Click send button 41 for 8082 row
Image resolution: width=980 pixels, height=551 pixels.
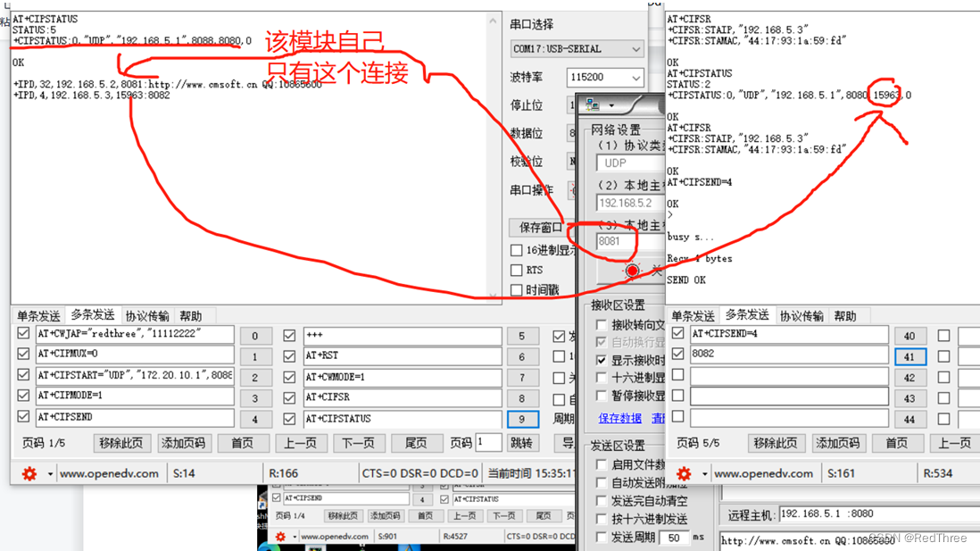910,356
